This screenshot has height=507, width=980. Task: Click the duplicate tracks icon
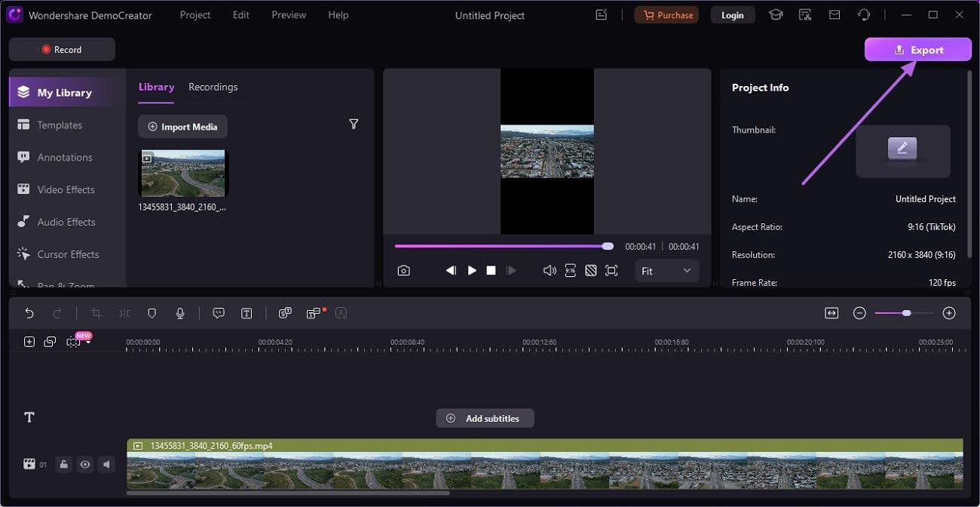tap(50, 342)
